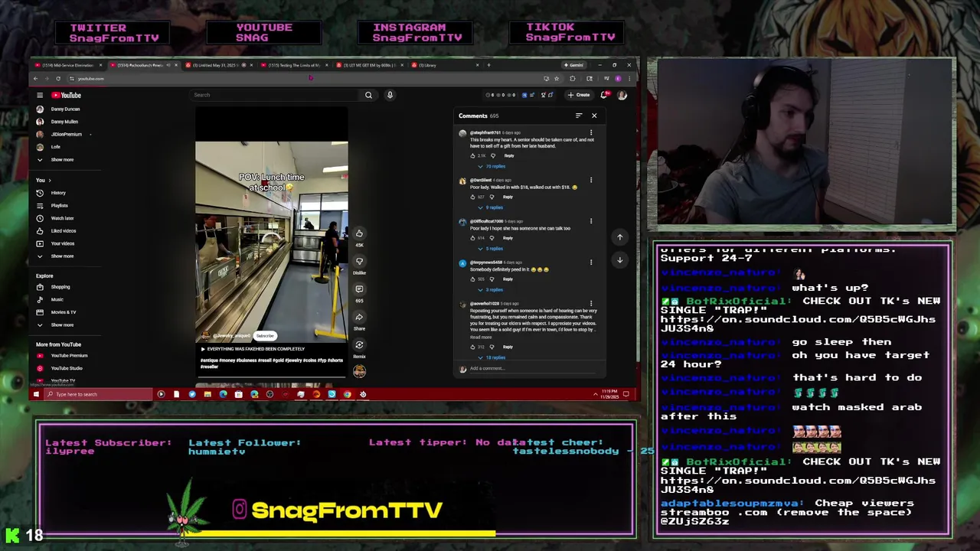Open the comments button beside the short
The height and width of the screenshot is (551, 980).
359,289
